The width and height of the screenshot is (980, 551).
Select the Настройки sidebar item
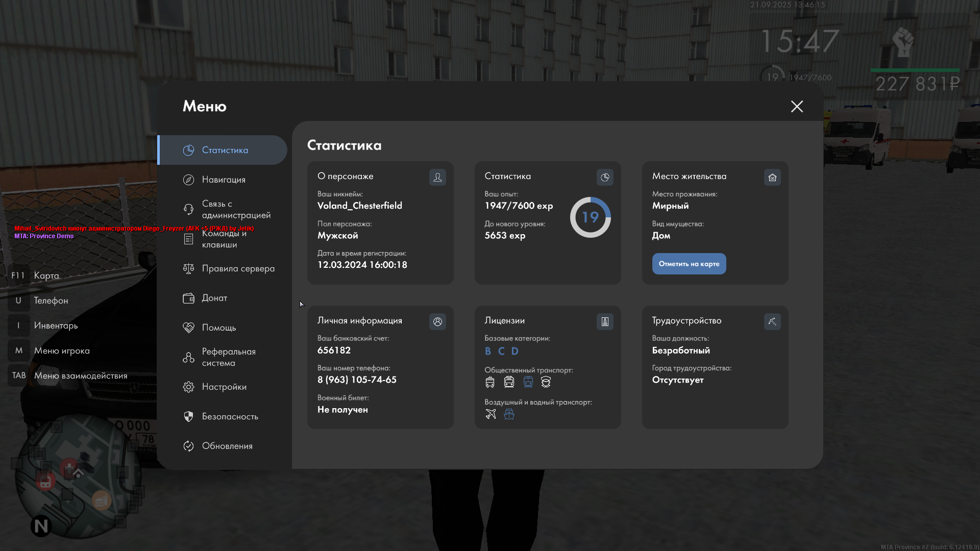click(224, 387)
